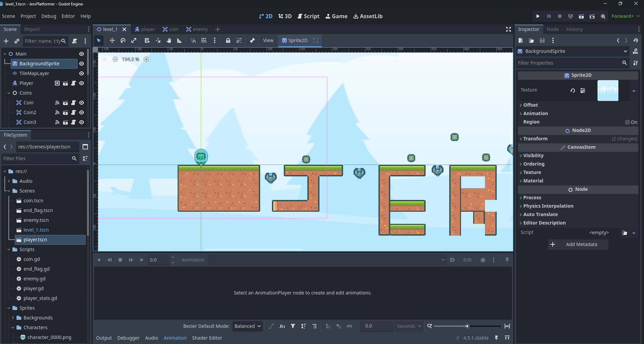This screenshot has height=344, width=644.
Task: Click the Add Metadata button
Action: [578, 244]
